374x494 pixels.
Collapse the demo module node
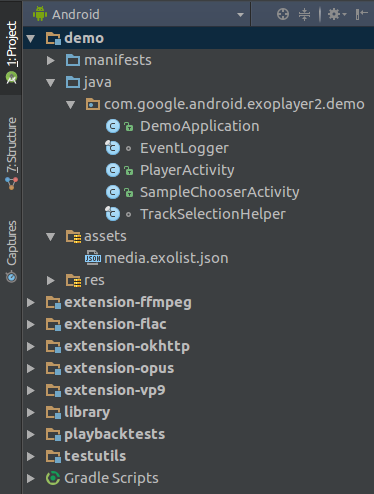pyautogui.click(x=31, y=39)
